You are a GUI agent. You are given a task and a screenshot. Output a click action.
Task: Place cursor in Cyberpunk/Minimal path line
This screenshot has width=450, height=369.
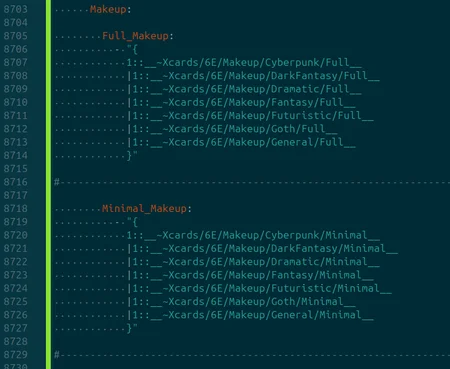click(253, 235)
